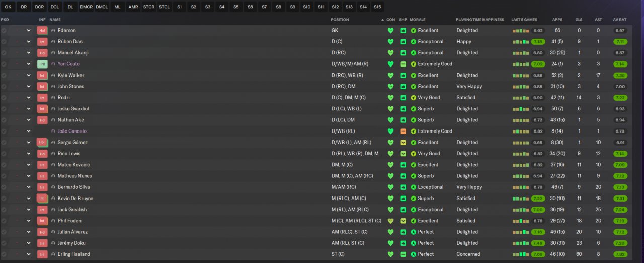Click Phil Foden's yellow match sharpness icon
Screen dimensions: 644x263
point(404,221)
